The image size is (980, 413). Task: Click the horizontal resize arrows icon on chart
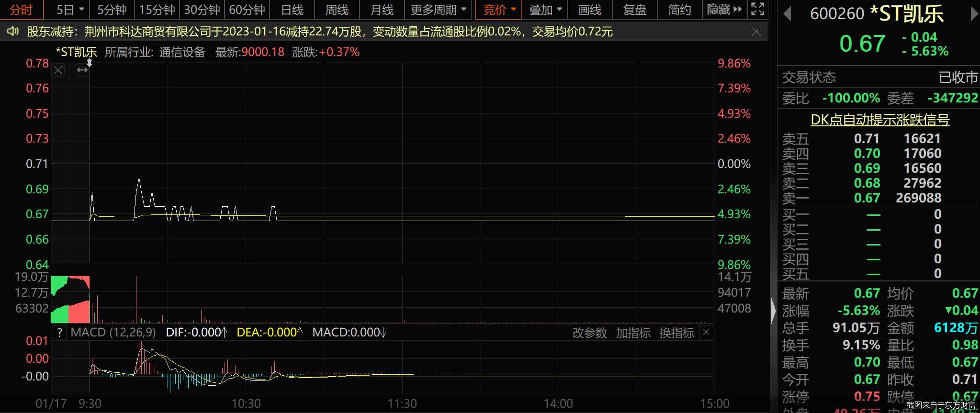click(82, 70)
